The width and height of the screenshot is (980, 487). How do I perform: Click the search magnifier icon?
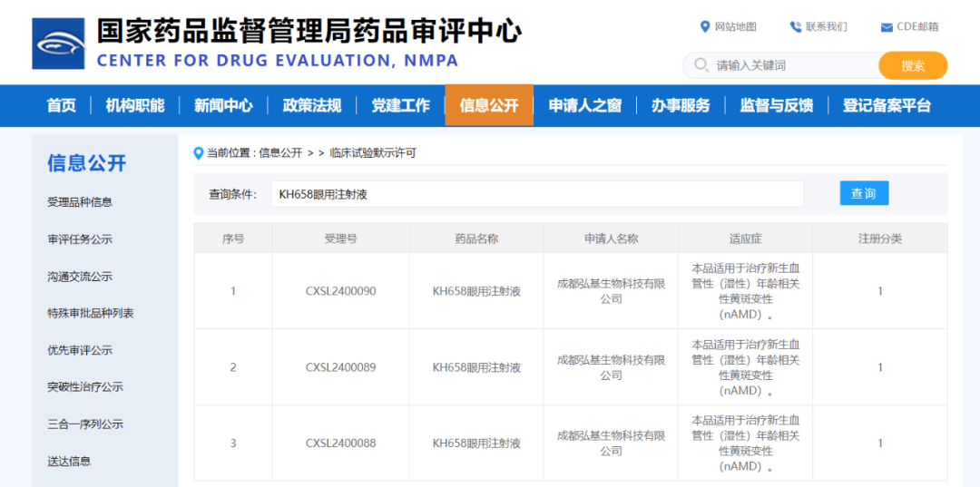click(x=701, y=65)
